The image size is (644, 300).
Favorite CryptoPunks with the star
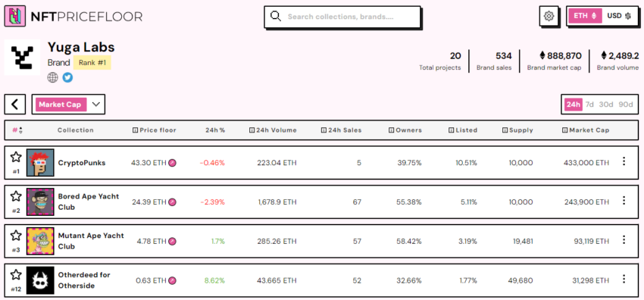16,157
